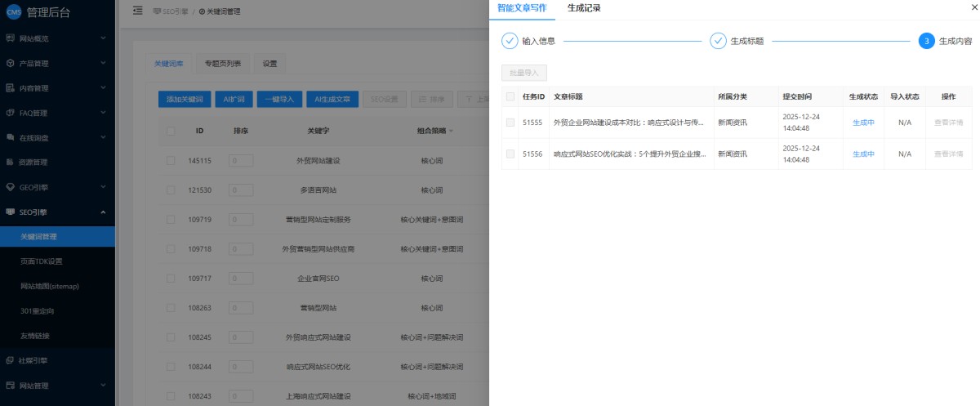This screenshot has height=406, width=980.
Task: Close the 智能文章写作 panel with X
Action: pyautogui.click(x=973, y=7)
